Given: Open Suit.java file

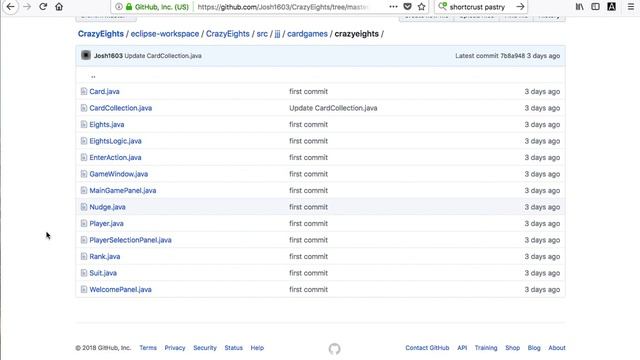Looking at the screenshot, I should click(103, 273).
